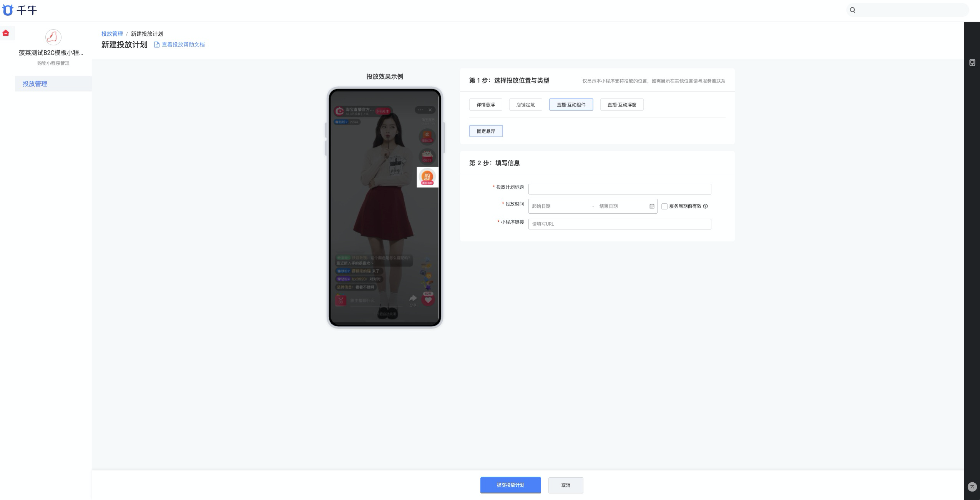
Task: Select 店铺定坑 placement option
Action: (x=525, y=105)
